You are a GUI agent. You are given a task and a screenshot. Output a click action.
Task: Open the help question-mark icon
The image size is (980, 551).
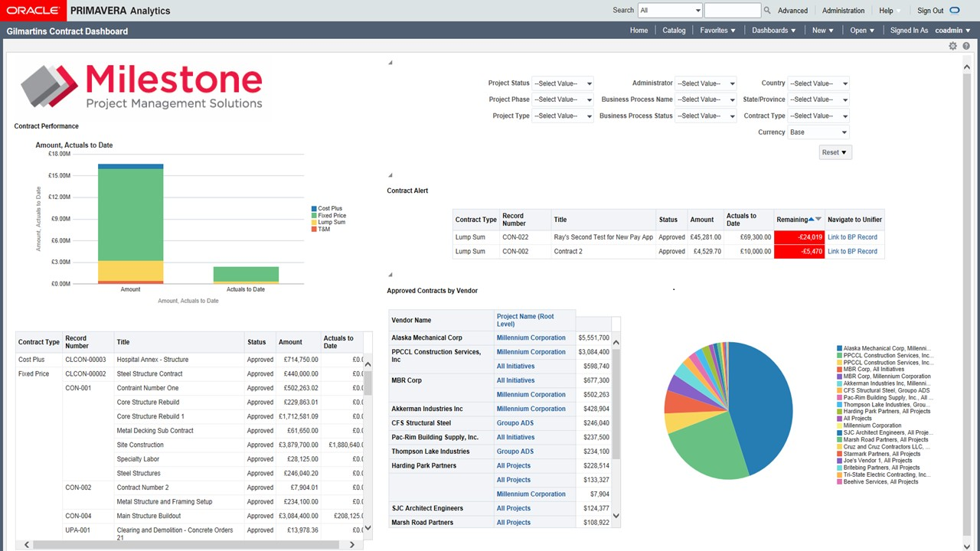pyautogui.click(x=966, y=46)
